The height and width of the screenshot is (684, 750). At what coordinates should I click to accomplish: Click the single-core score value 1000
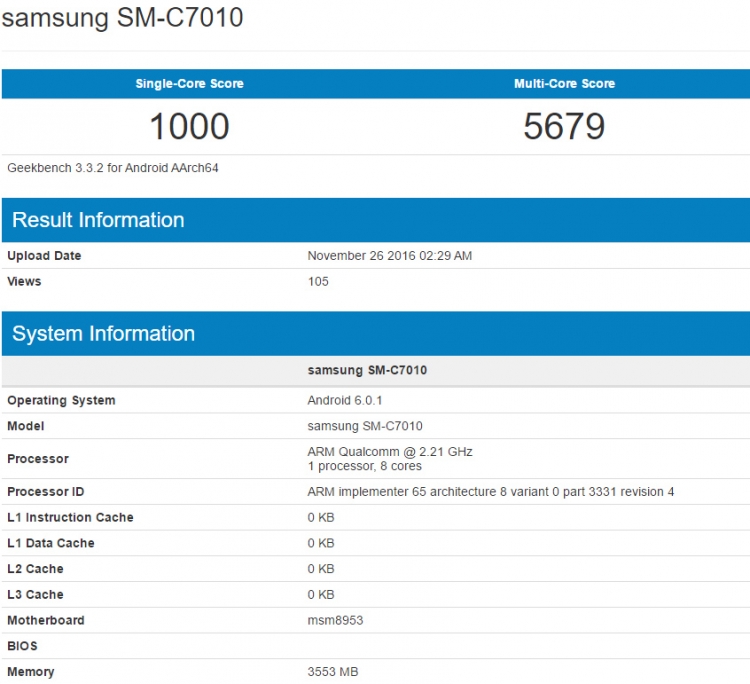(189, 126)
